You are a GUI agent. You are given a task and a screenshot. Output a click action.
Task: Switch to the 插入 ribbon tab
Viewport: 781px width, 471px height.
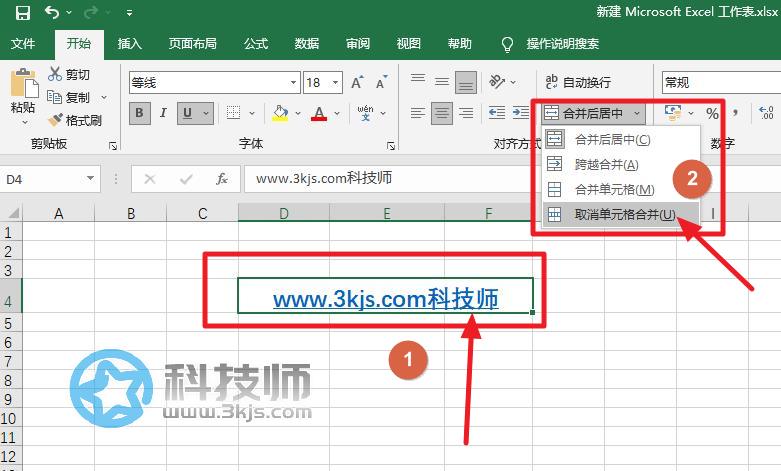130,44
